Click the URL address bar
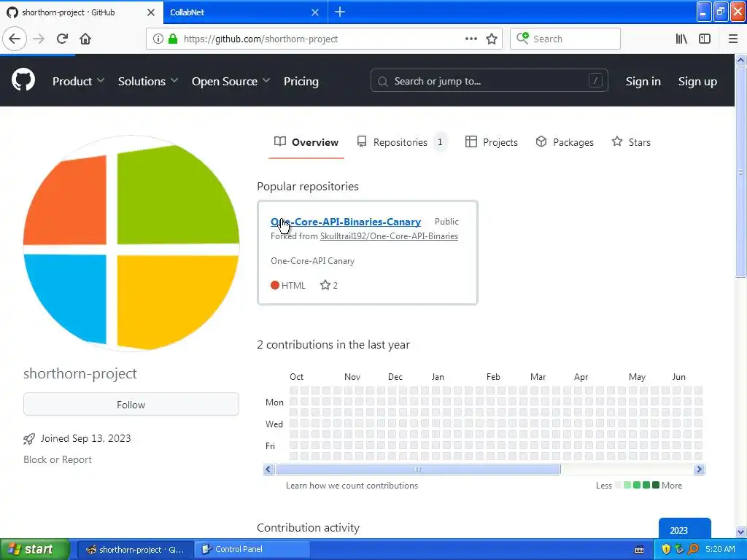The width and height of the screenshot is (747, 560). pyautogui.click(x=324, y=39)
